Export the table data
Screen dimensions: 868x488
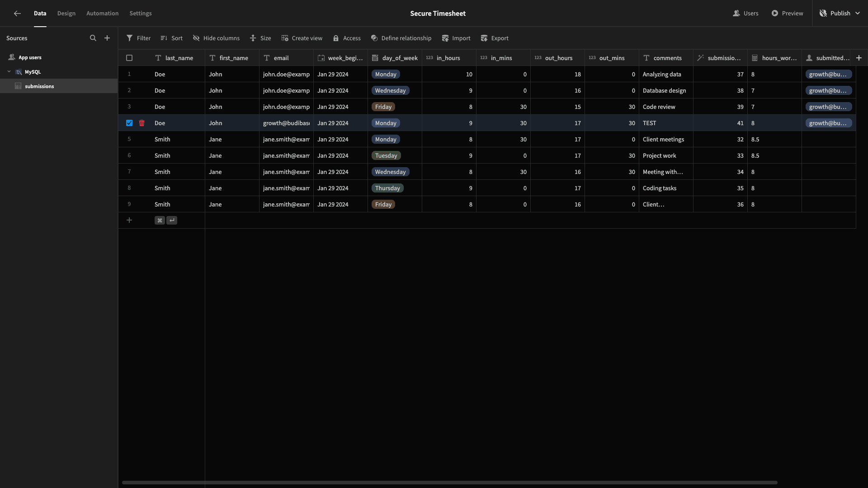pos(495,38)
